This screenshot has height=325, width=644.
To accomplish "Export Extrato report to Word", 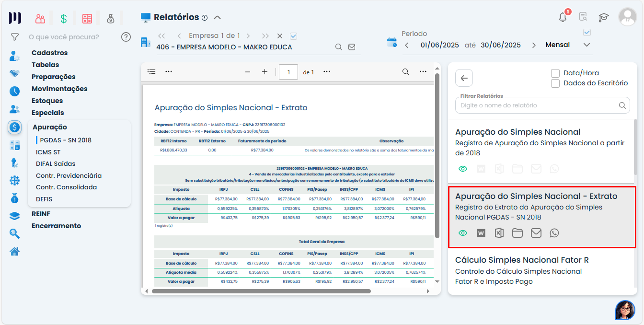I will click(x=481, y=233).
